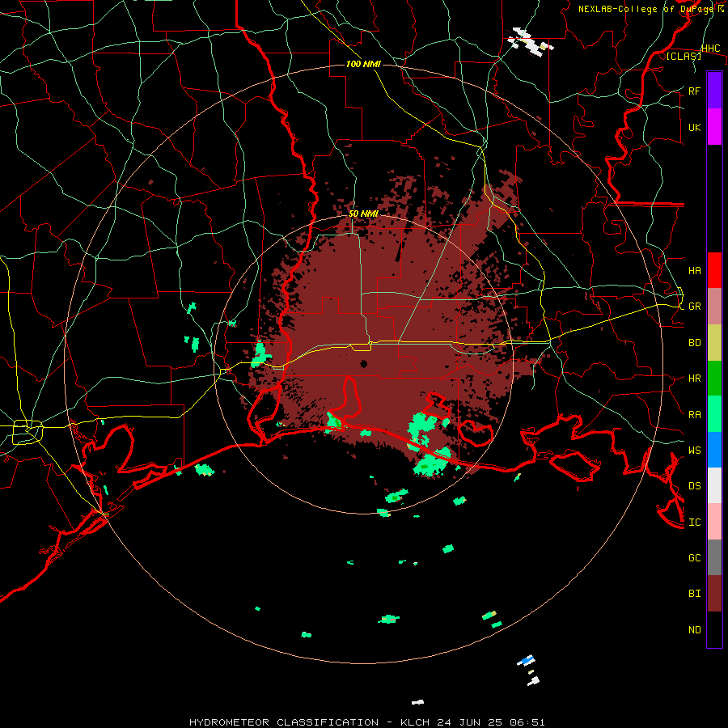Pick the DS white legend swatch
Image resolution: width=728 pixels, height=728 pixels.
714,485
